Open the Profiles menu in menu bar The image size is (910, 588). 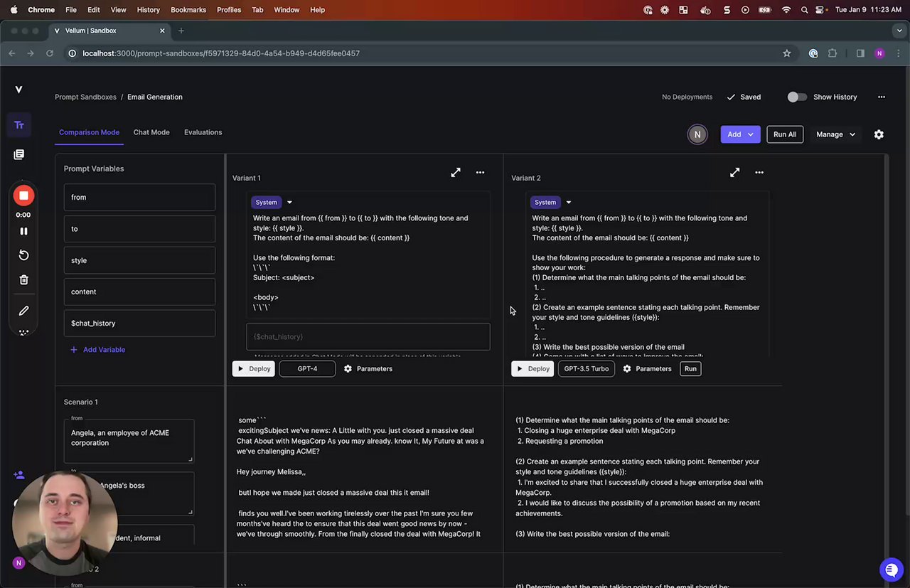point(229,10)
